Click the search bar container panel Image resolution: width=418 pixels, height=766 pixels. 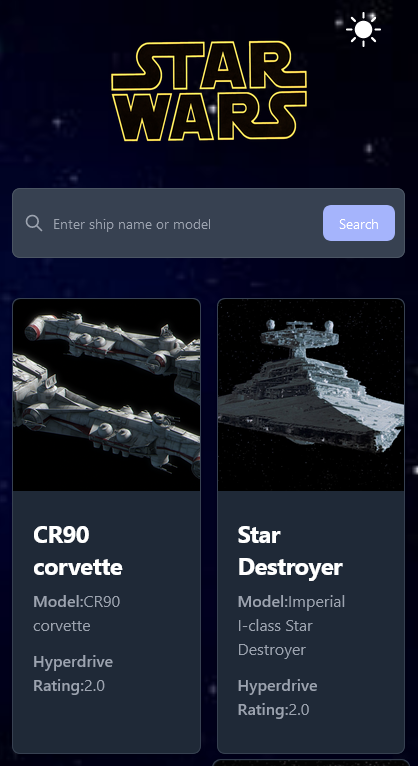pyautogui.click(x=209, y=223)
